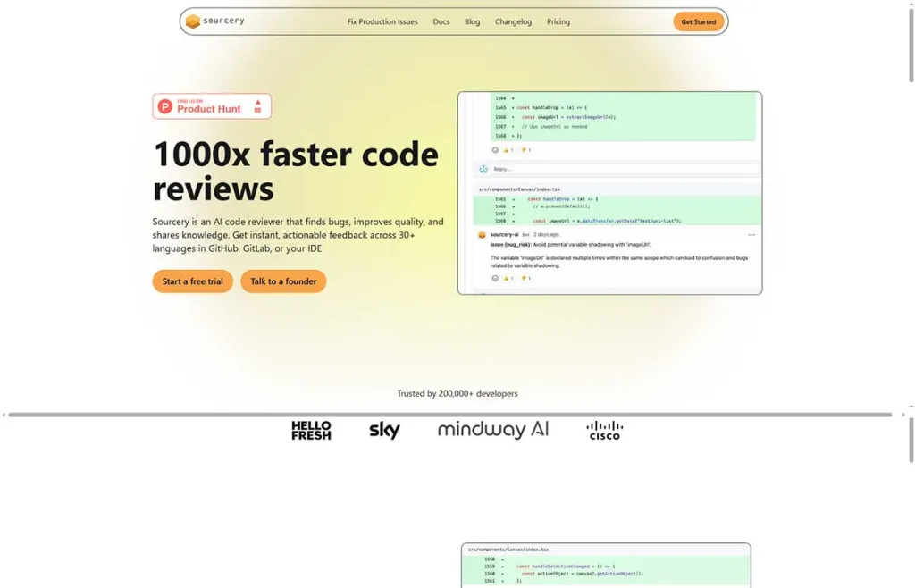This screenshot has width=915, height=588.
Task: Upvote Sourcery on the Product Hunt badge
Action: point(258,105)
